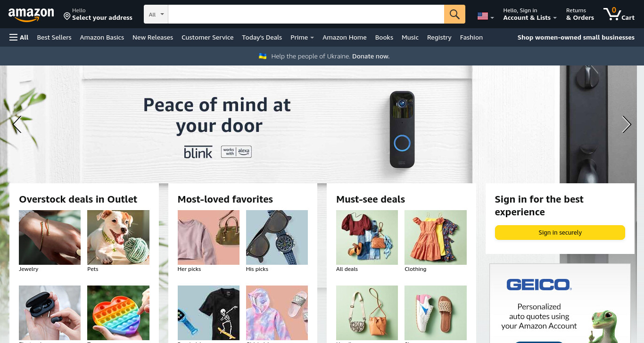The width and height of the screenshot is (644, 343).
Task: Click the US flag language selector
Action: click(x=486, y=16)
